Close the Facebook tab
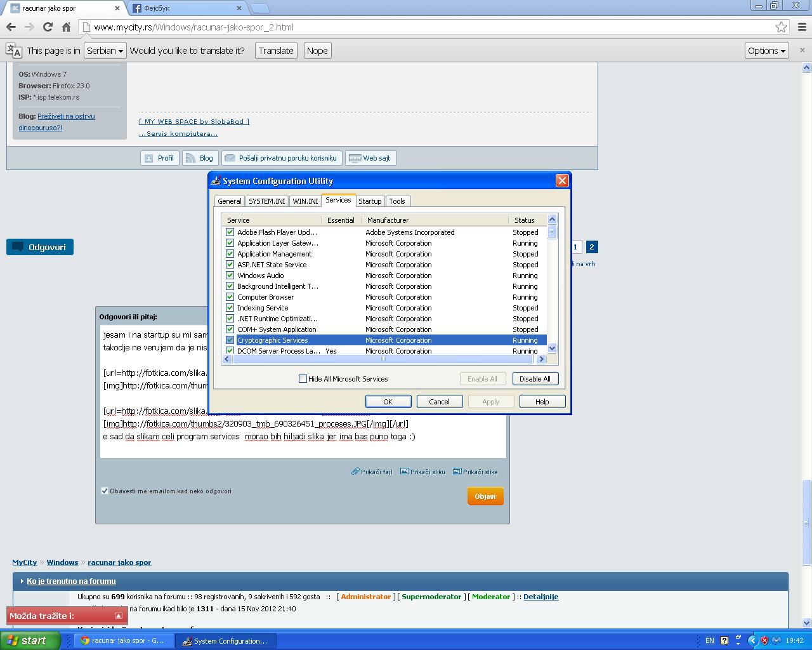Image resolution: width=812 pixels, height=650 pixels. [239, 8]
